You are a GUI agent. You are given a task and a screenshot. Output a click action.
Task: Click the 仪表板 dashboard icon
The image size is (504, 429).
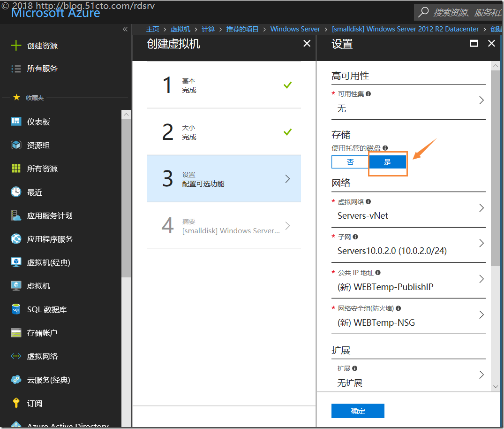click(16, 121)
